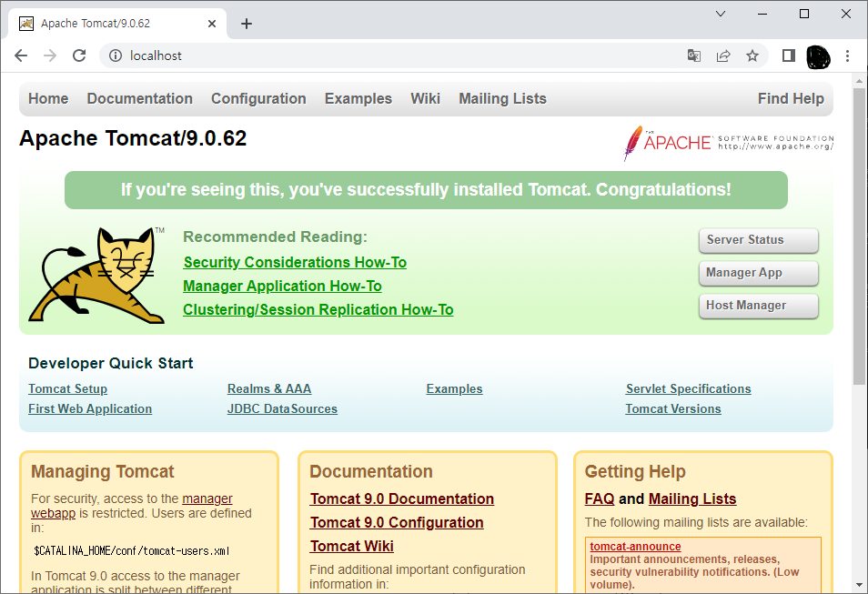Open the Servlet Specifications link
Image resolution: width=868 pixels, height=594 pixels.
[x=688, y=389]
